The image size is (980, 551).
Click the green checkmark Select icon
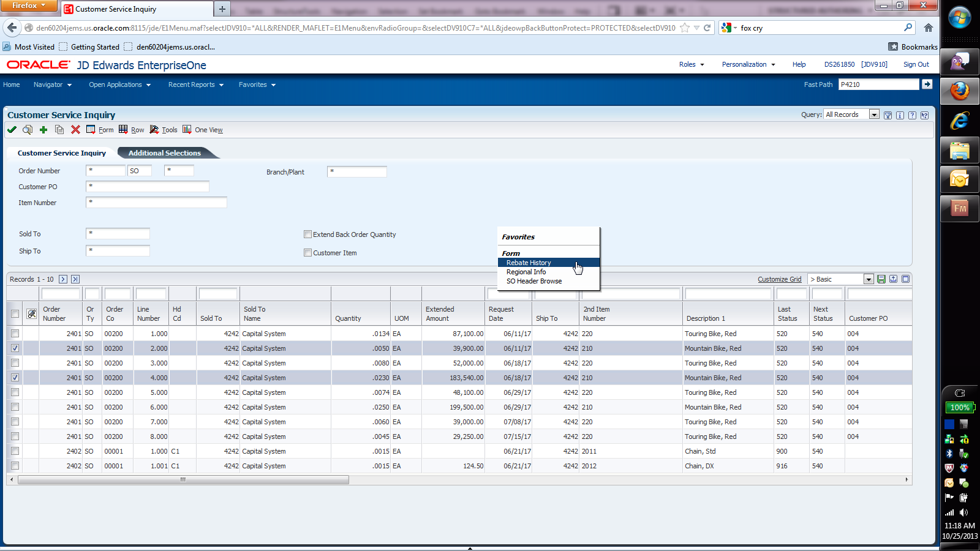[12, 130]
